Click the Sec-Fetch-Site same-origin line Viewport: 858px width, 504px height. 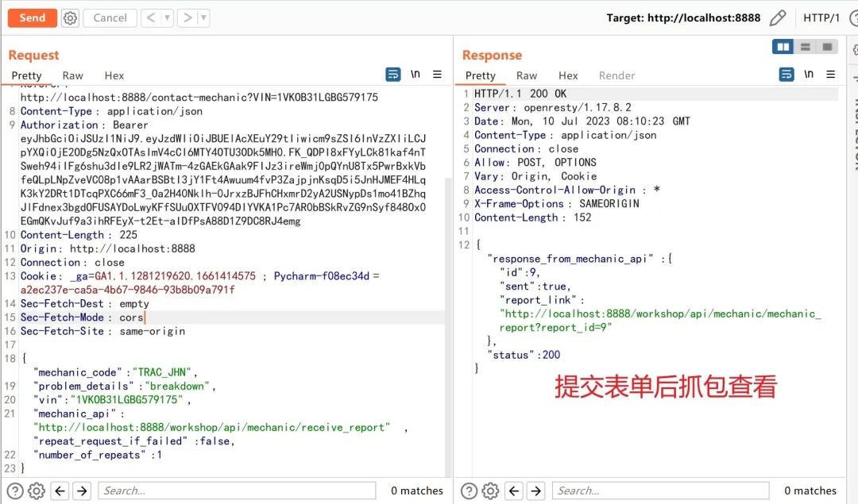[102, 331]
